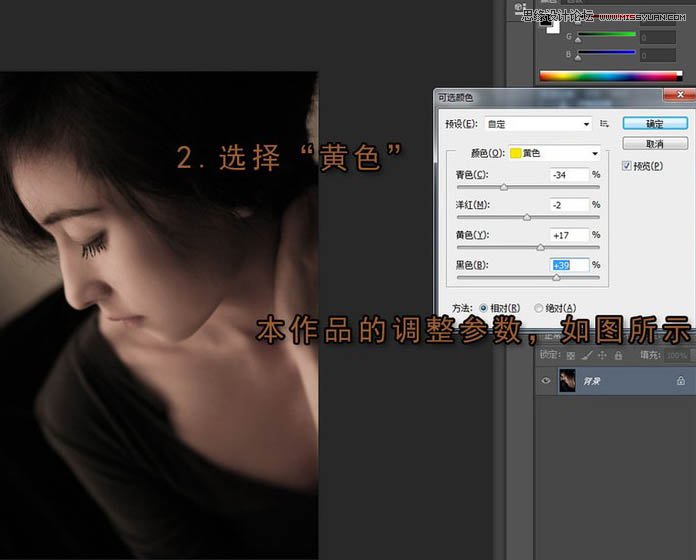Image resolution: width=696 pixels, height=560 pixels.
Task: Click the 确定 button
Action: click(655, 124)
